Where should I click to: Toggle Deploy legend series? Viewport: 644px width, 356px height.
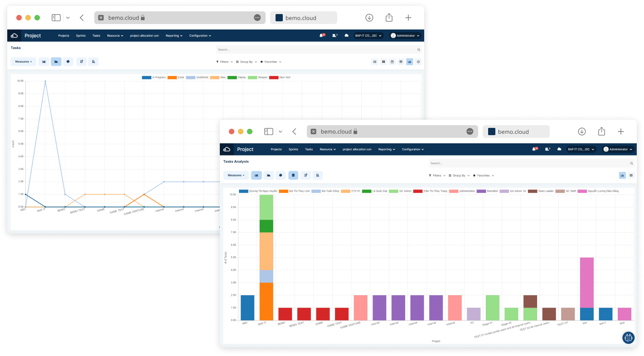pyautogui.click(x=237, y=78)
